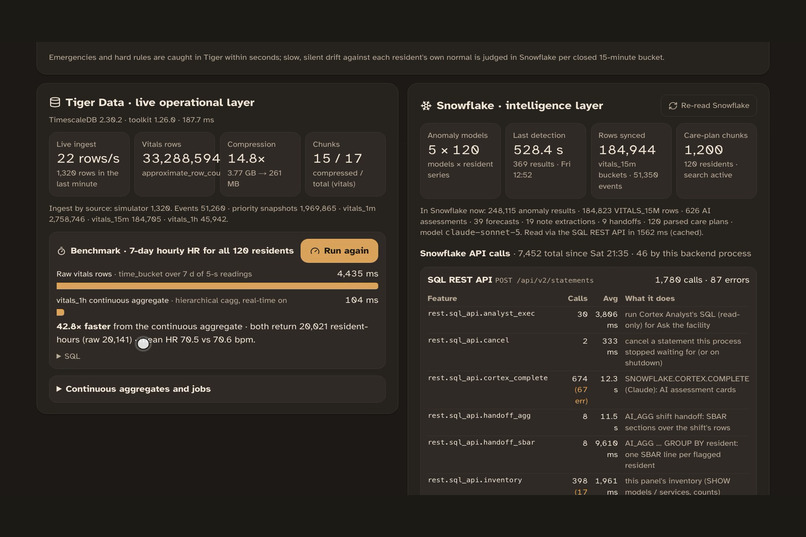Viewport: 806px width, 537px height.
Task: Click the 104 ms continuous aggregate timing
Action: tap(361, 300)
